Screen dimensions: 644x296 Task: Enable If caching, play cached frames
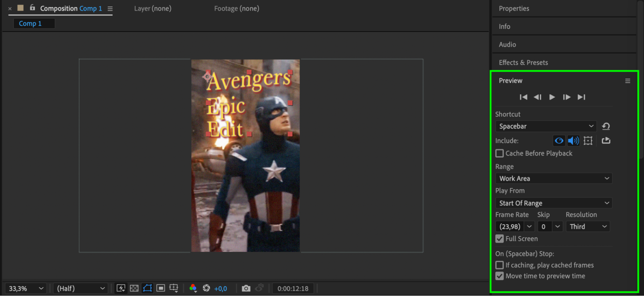(x=500, y=265)
